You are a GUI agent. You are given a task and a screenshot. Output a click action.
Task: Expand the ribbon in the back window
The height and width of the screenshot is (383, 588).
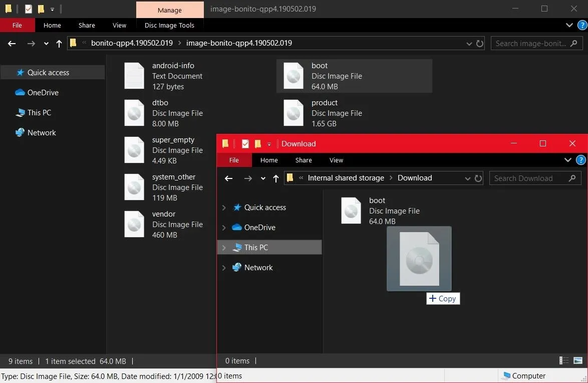click(x=569, y=25)
